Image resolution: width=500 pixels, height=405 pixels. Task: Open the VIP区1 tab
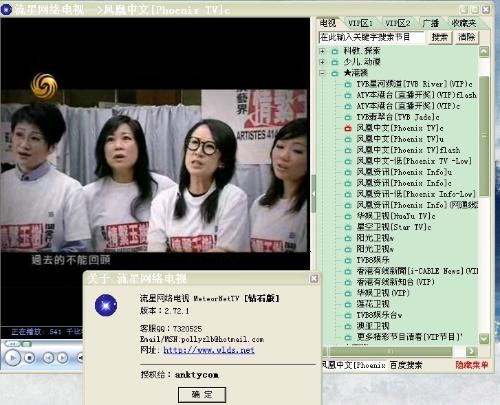[x=360, y=23]
